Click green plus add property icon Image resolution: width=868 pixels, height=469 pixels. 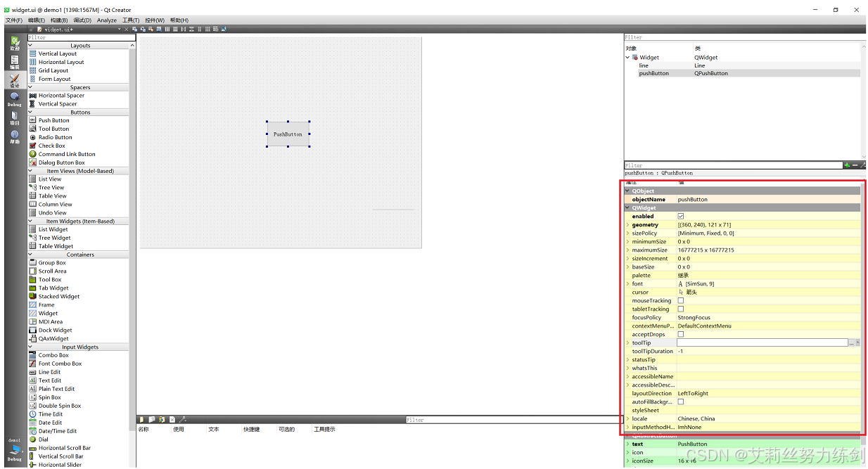[847, 165]
